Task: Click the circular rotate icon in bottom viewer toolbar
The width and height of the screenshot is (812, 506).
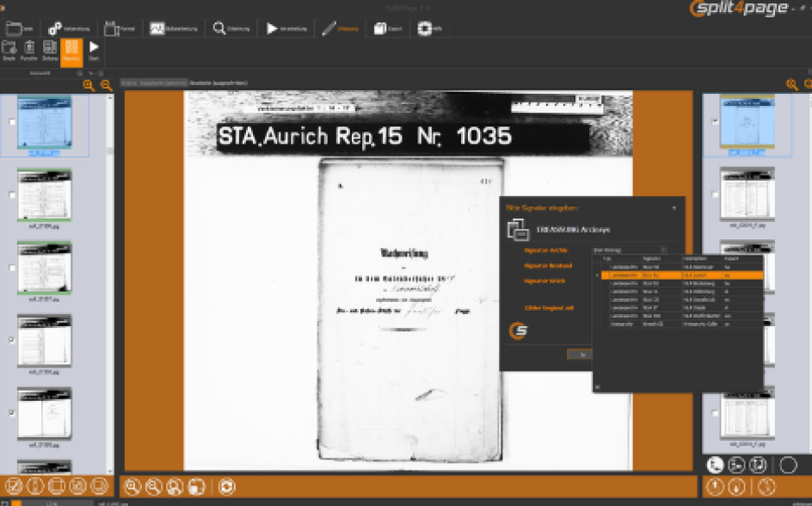Action: pyautogui.click(x=226, y=486)
